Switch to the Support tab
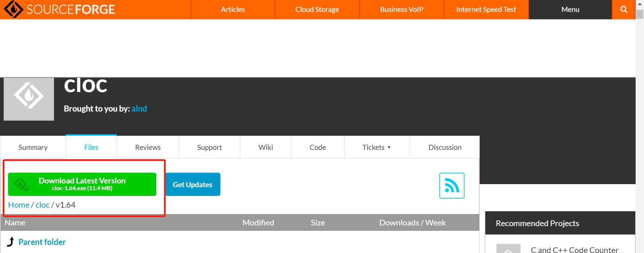This screenshot has width=644, height=253. click(210, 147)
